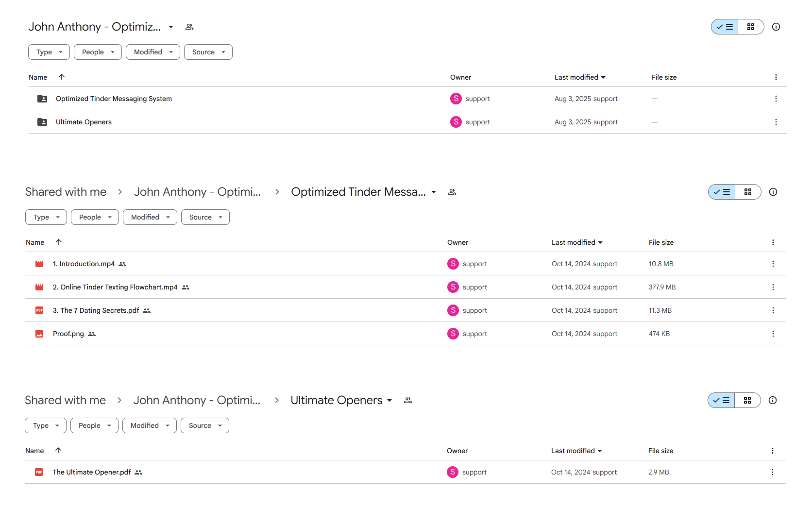Toggle name sort arrow in Optimized Tinder panel
Screen dimensions: 812x509
point(59,242)
